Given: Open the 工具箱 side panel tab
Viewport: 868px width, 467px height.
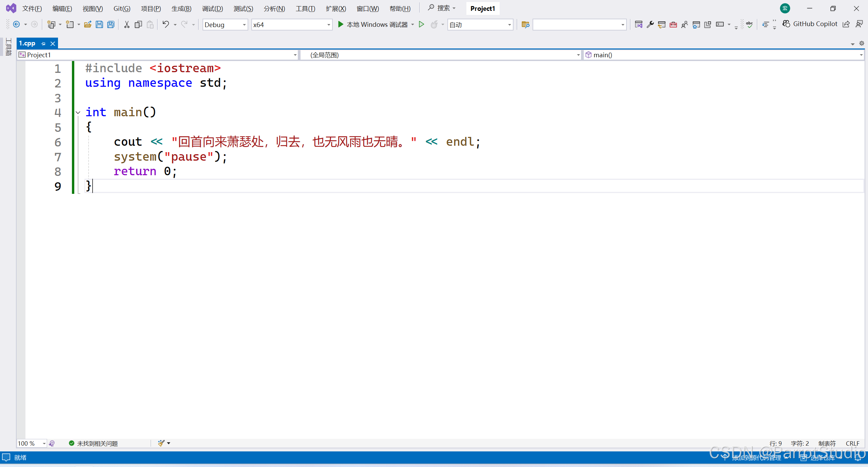Looking at the screenshot, I should tap(8, 47).
